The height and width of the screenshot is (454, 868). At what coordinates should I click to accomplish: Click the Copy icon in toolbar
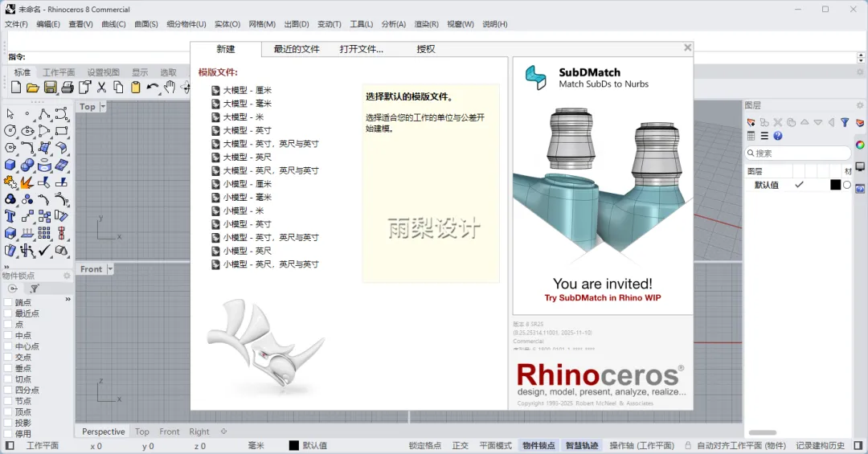pyautogui.click(x=118, y=87)
